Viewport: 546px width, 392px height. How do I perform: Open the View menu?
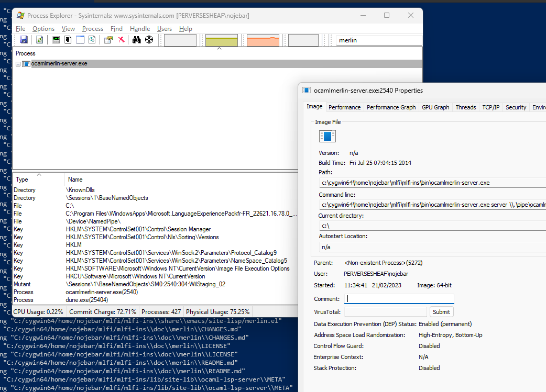click(x=68, y=28)
